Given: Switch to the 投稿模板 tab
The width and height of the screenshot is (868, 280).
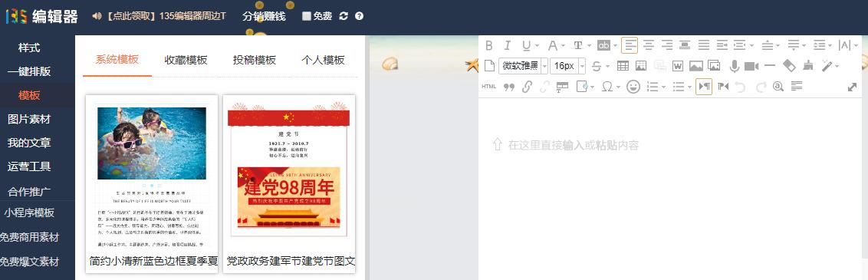Looking at the screenshot, I should point(255,60).
